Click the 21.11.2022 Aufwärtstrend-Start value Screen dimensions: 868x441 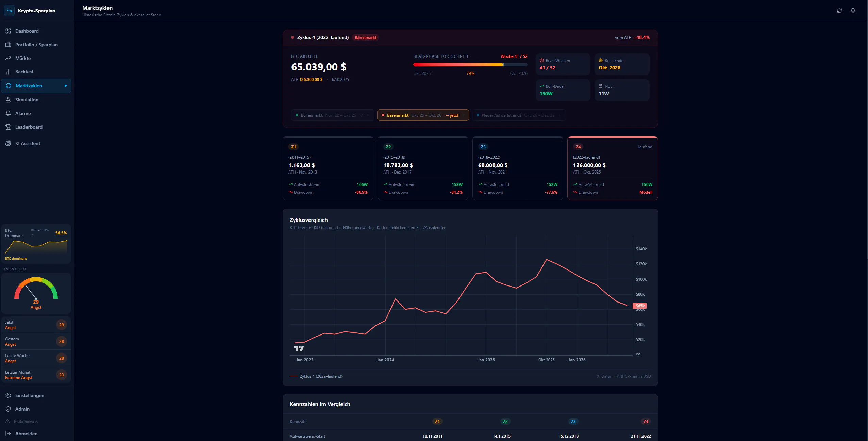pos(641,436)
